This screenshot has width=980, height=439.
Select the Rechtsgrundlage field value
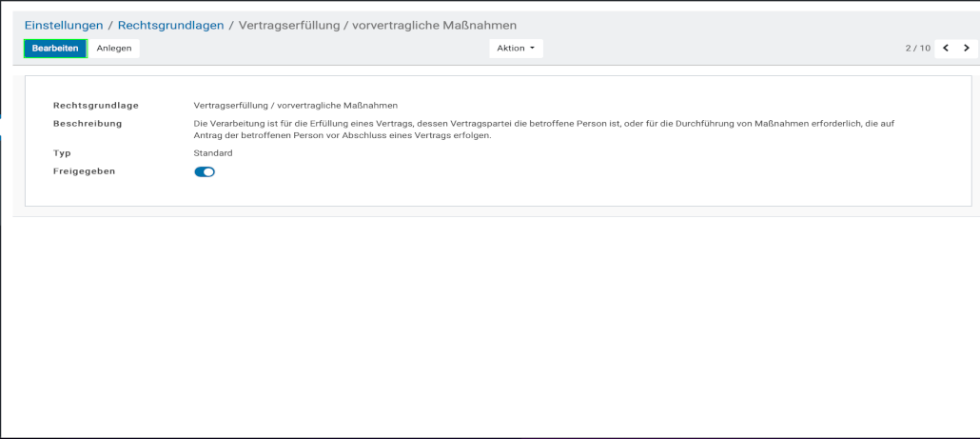(295, 105)
